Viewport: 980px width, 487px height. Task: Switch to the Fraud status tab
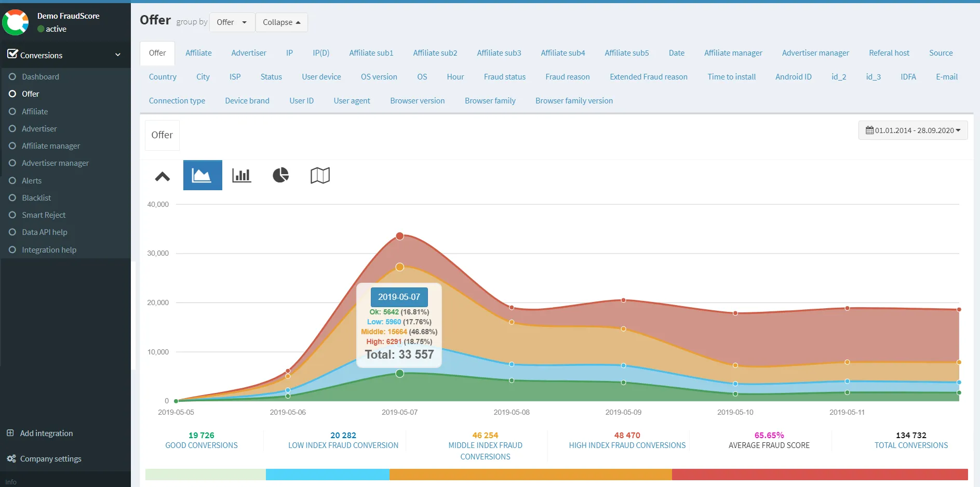[504, 77]
